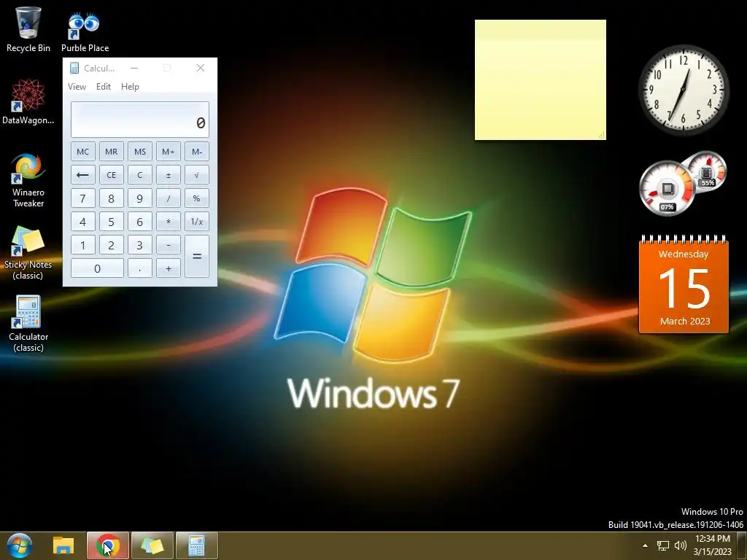Click the MR memory recall button

coord(112,152)
